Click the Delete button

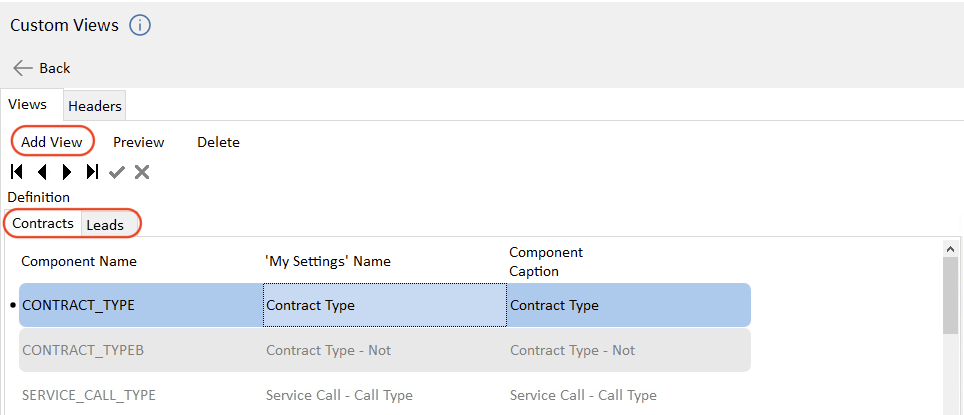(218, 142)
